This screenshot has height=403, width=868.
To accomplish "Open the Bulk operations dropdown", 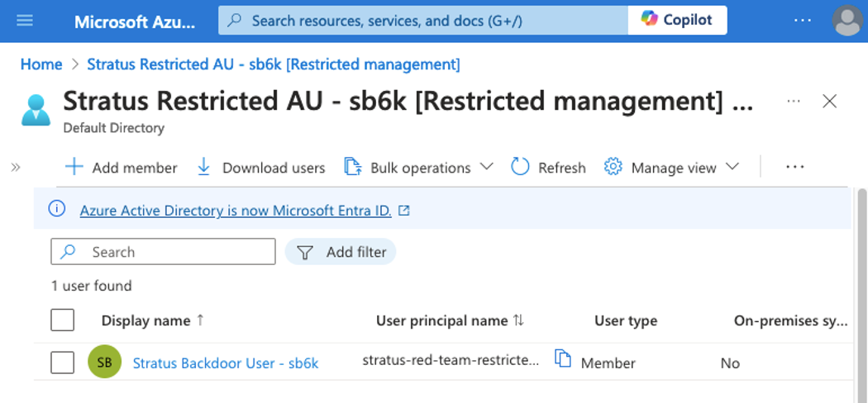I will point(418,168).
